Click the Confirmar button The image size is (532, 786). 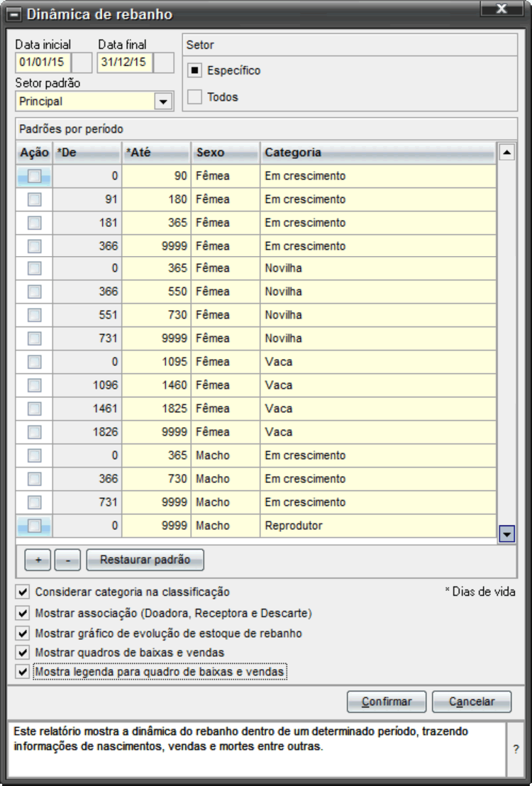[387, 702]
